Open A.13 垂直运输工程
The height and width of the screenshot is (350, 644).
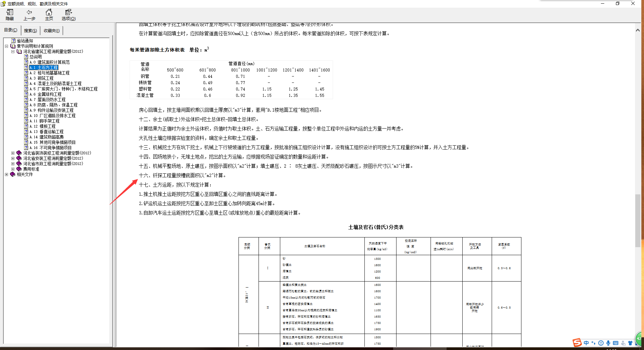tap(46, 132)
